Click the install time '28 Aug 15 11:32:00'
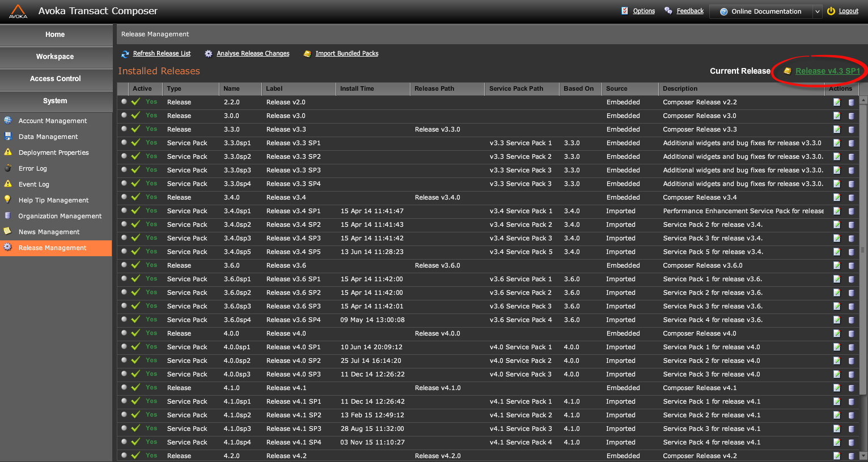This screenshot has width=868, height=462. 372,429
